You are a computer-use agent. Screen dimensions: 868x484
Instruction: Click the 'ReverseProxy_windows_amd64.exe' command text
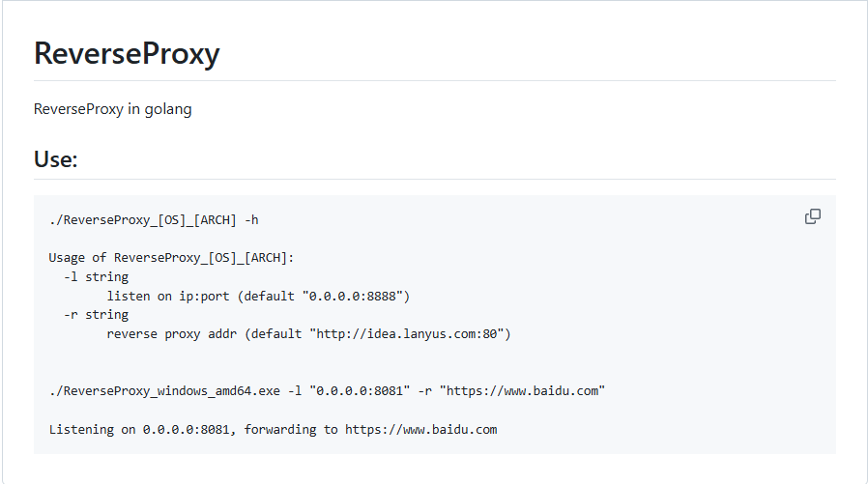point(164,390)
